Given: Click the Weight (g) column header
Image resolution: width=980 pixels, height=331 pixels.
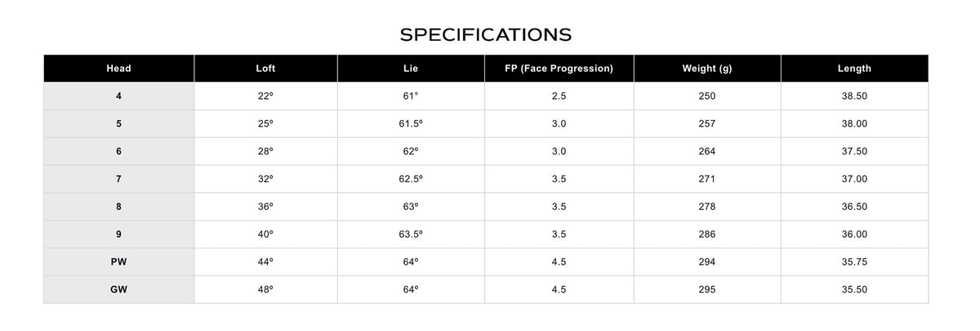Looking at the screenshot, I should click(x=707, y=69).
